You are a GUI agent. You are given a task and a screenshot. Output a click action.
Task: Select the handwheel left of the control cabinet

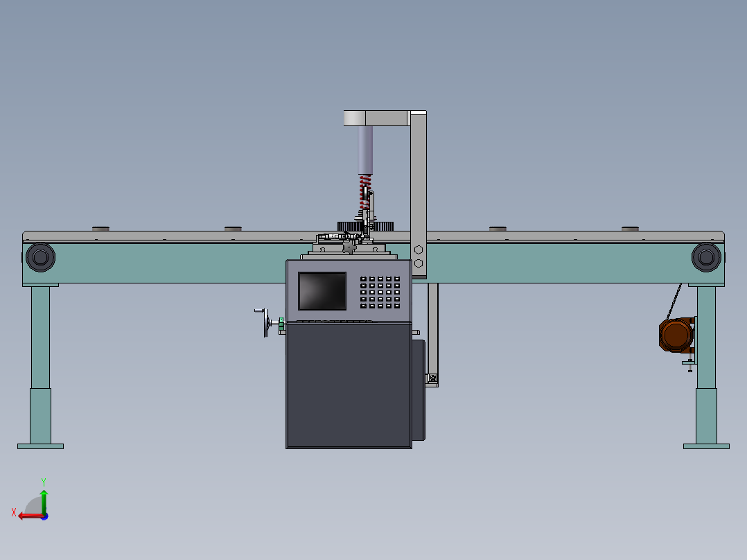[x=265, y=323]
